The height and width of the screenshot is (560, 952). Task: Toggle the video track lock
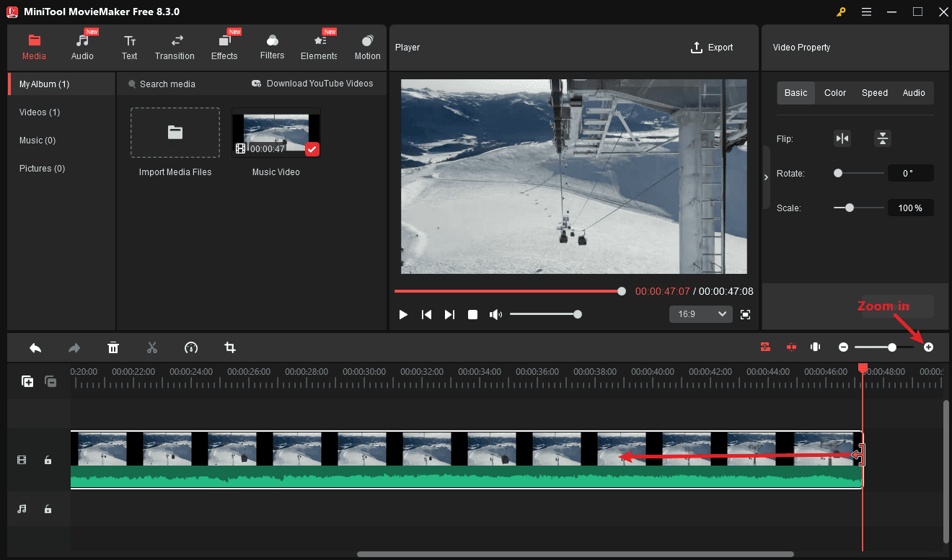(x=48, y=460)
